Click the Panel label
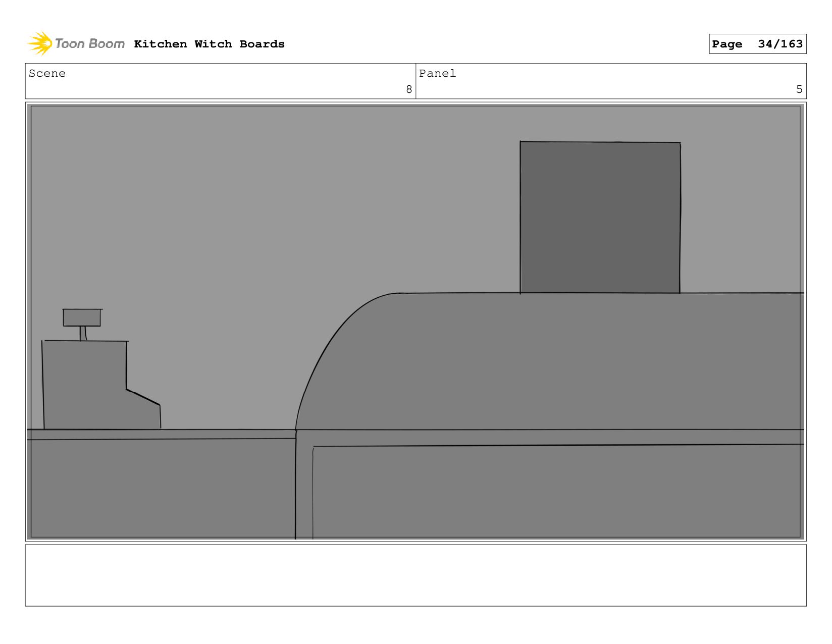 [437, 73]
